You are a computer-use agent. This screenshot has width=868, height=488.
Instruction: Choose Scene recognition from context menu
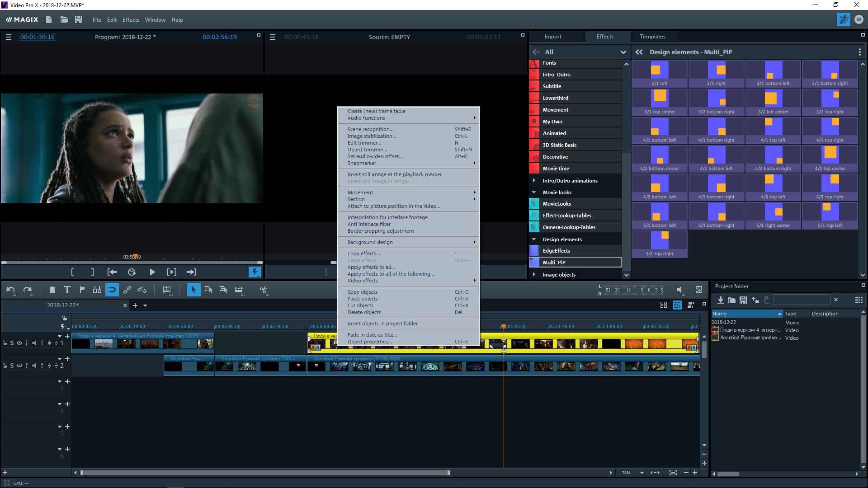408,129
